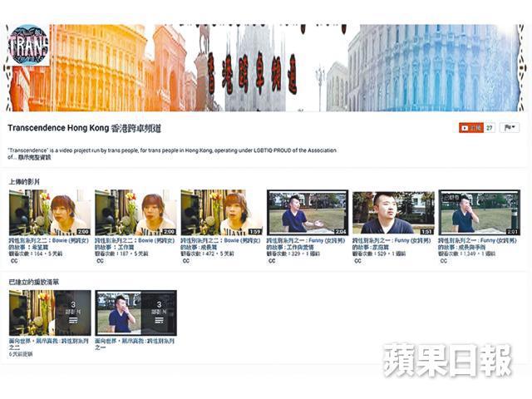
Task: Click the 472 views, 5 days ago text
Action: 207,254
